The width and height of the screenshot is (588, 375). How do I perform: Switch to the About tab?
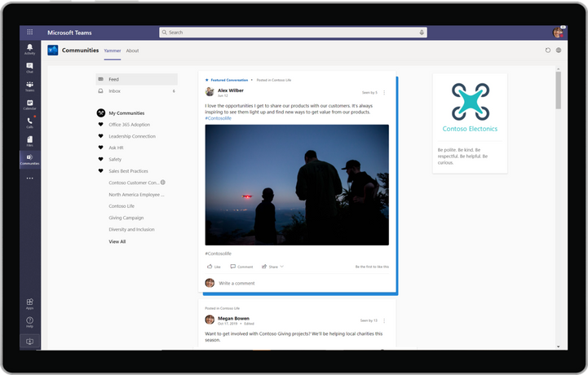132,51
